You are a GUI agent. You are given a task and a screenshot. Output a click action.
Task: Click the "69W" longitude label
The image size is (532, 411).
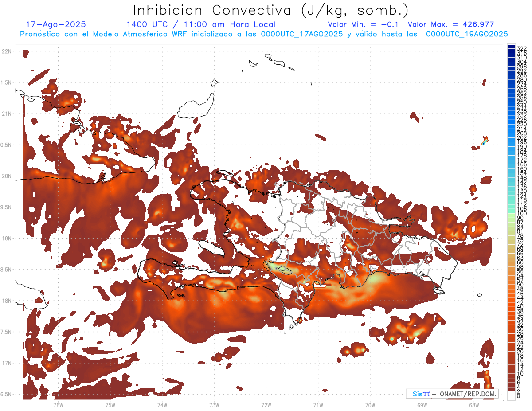click(x=422, y=405)
